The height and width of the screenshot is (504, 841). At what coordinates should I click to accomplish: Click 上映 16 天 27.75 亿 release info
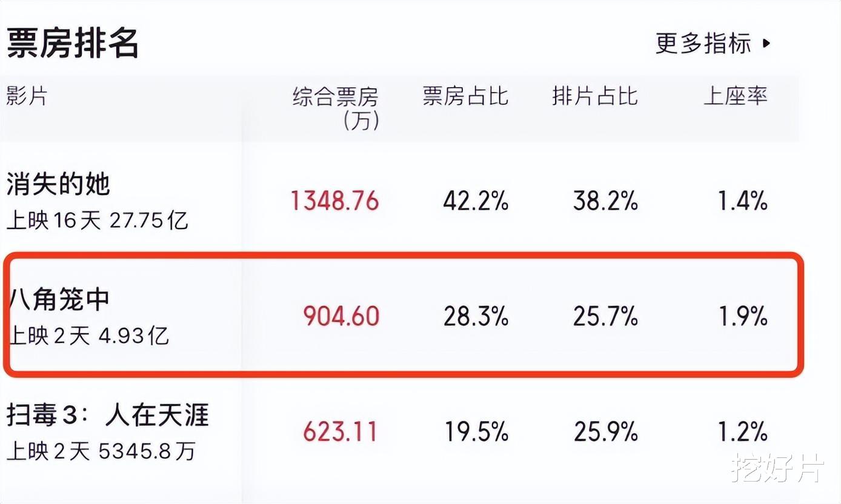tap(97, 222)
